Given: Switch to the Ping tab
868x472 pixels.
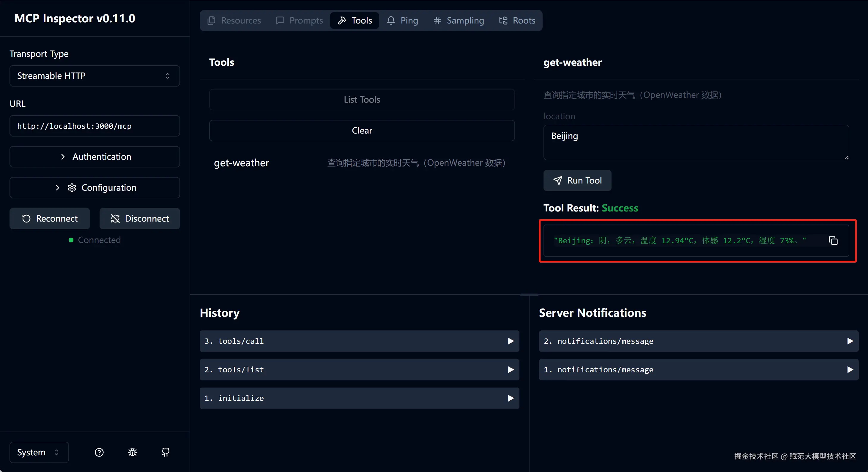Looking at the screenshot, I should (x=402, y=21).
